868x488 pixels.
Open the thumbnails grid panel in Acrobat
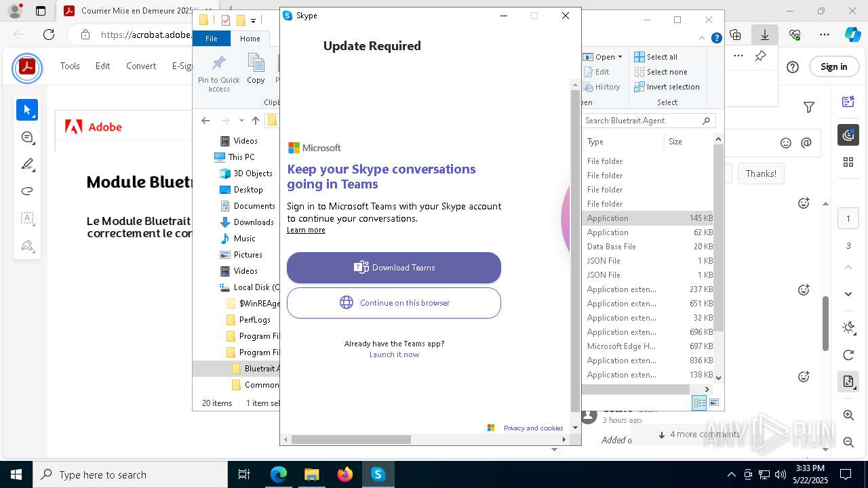[848, 162]
